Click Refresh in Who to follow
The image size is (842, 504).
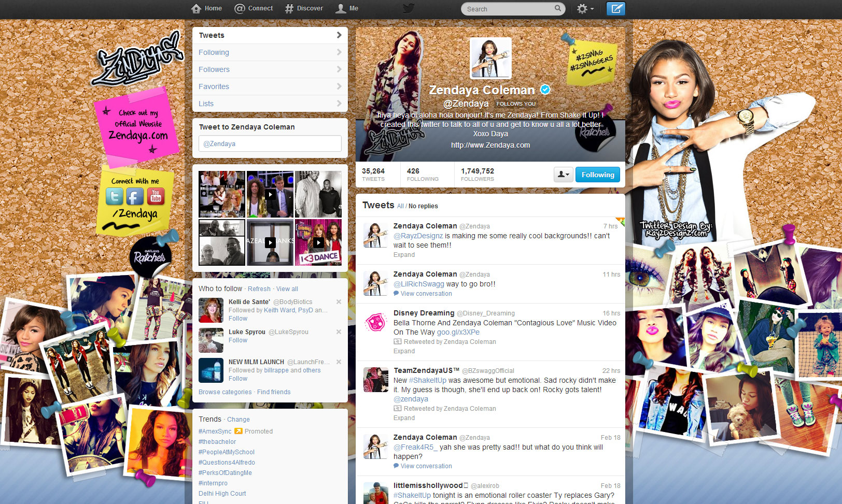[259, 289]
